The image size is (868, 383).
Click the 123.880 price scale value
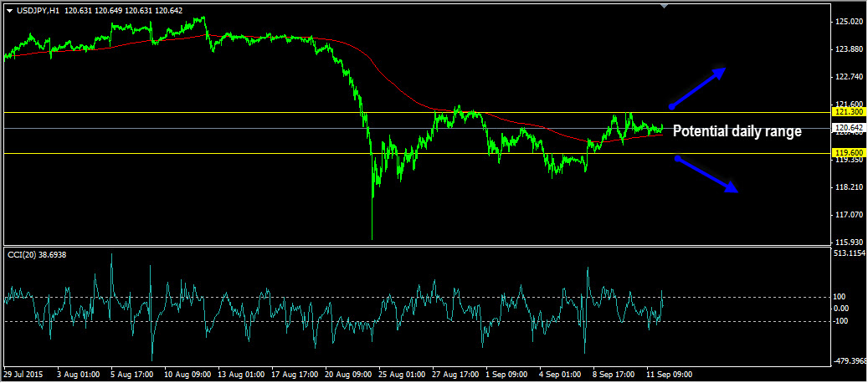click(x=849, y=49)
